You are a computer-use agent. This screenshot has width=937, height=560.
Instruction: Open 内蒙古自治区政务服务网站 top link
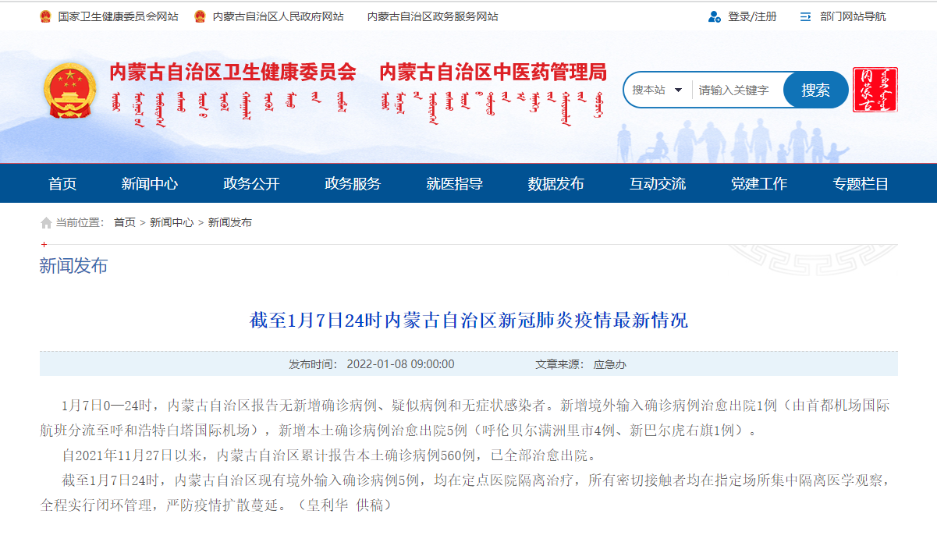coord(432,16)
